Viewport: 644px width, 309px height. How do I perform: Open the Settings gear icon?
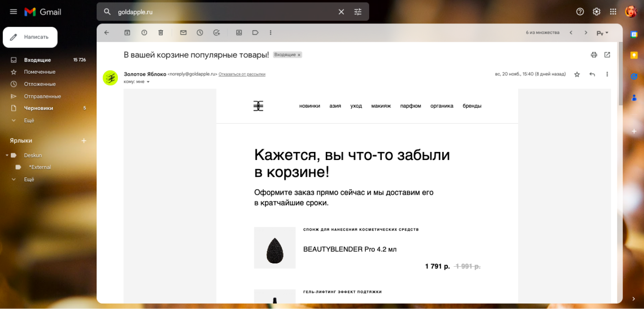pos(597,12)
